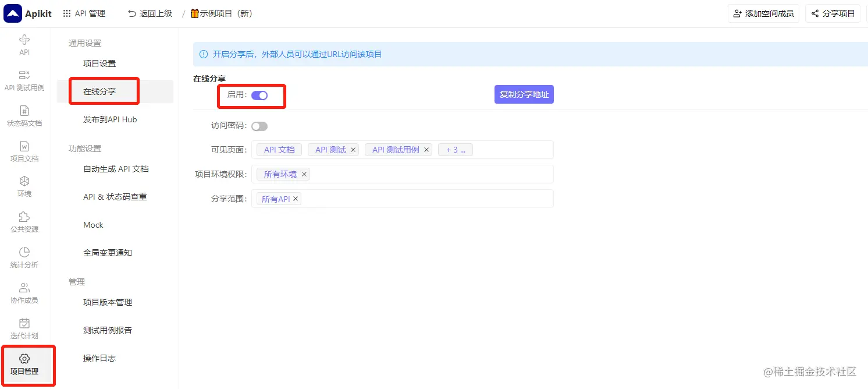Viewport: 868px width, 389px height.
Task: Enable the 访问密码 toggle
Action: pyautogui.click(x=259, y=126)
